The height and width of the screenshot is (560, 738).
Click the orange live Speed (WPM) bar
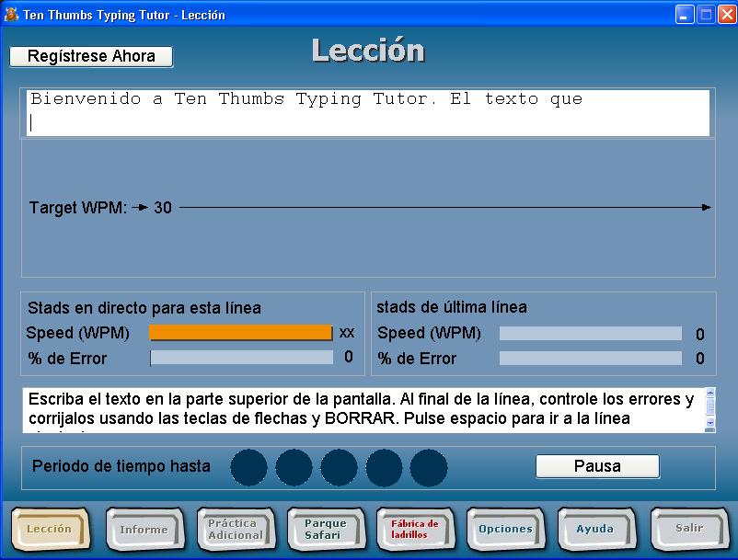point(240,333)
